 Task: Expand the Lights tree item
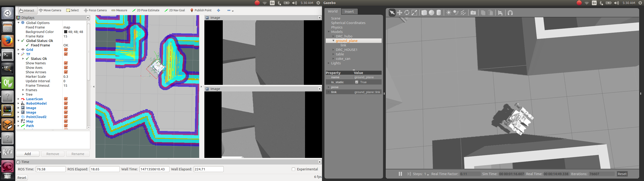[x=329, y=63]
